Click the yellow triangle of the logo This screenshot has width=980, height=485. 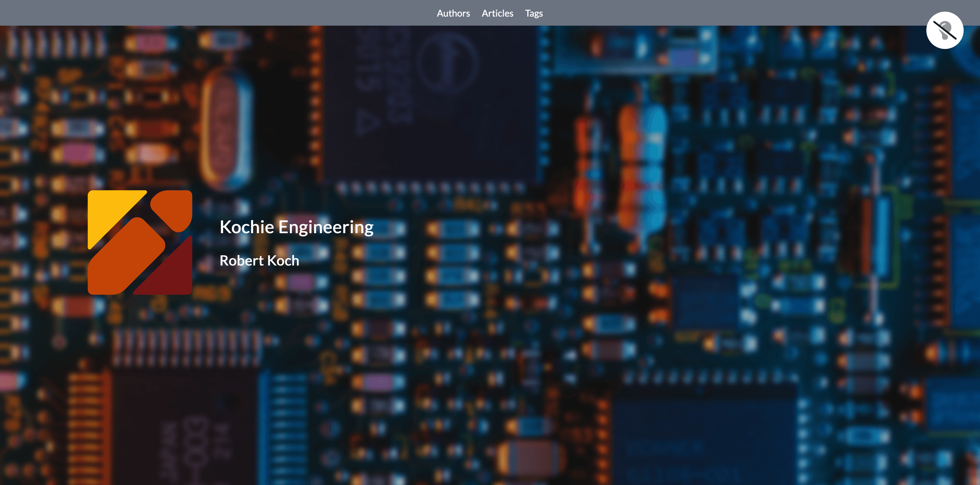[x=110, y=213]
